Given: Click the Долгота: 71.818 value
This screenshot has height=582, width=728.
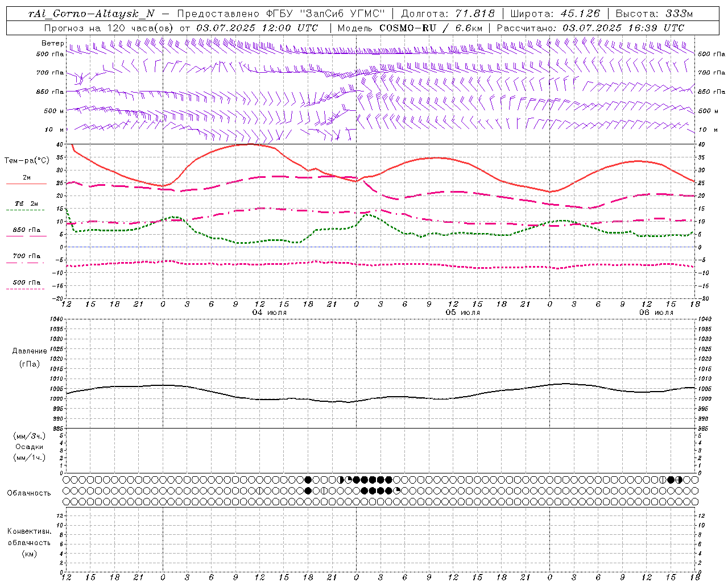Looking at the screenshot, I should pyautogui.click(x=448, y=14).
